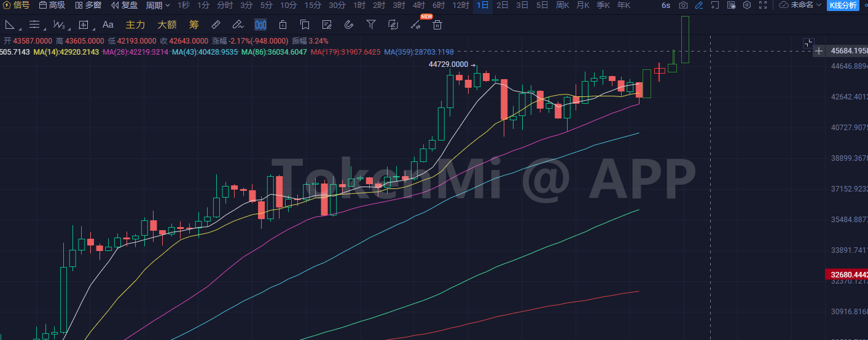Image resolution: width=868 pixels, height=340 pixels.
Task: Open the 主力 indicator
Action: [135, 25]
